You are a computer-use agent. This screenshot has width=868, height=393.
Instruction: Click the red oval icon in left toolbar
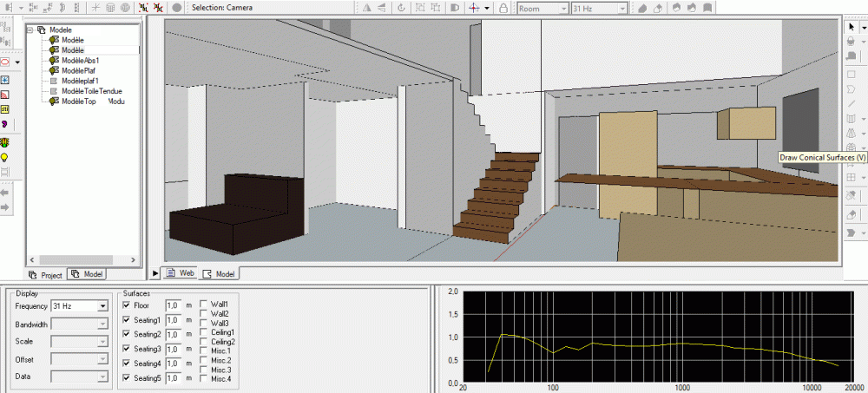point(5,62)
